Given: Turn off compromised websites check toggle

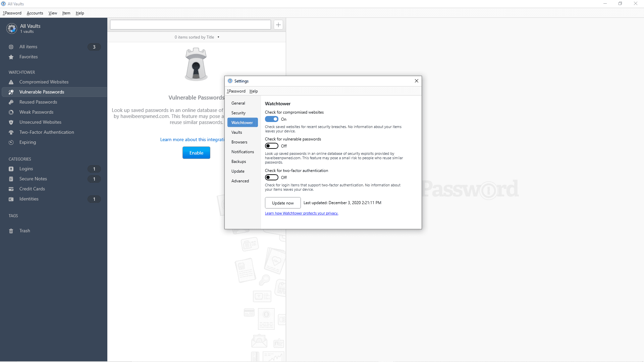Looking at the screenshot, I should point(272,119).
